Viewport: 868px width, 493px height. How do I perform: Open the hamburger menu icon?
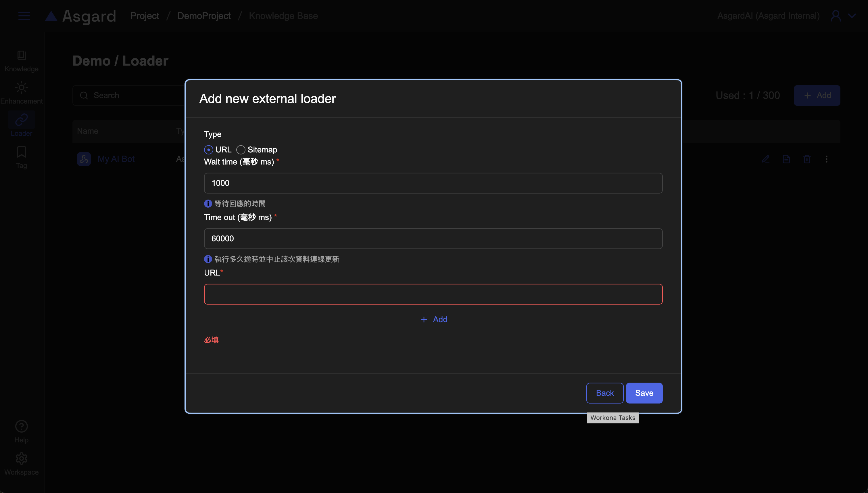click(24, 16)
